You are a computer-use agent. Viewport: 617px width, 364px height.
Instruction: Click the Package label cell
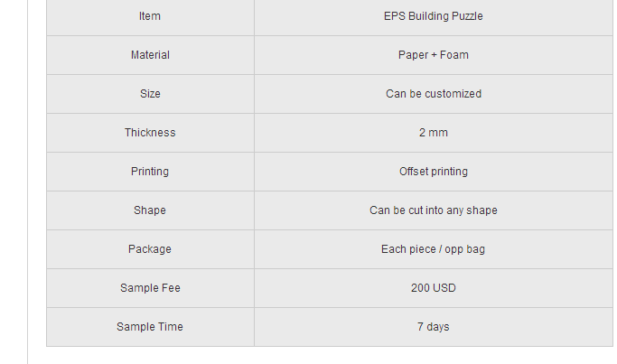click(x=150, y=249)
